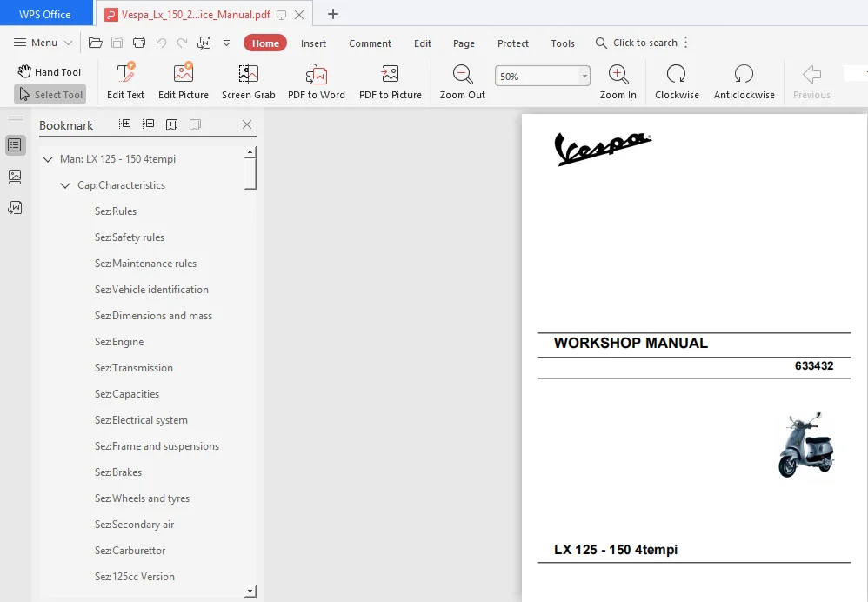
Task: Click the Screen Grab tool
Action: tap(249, 81)
